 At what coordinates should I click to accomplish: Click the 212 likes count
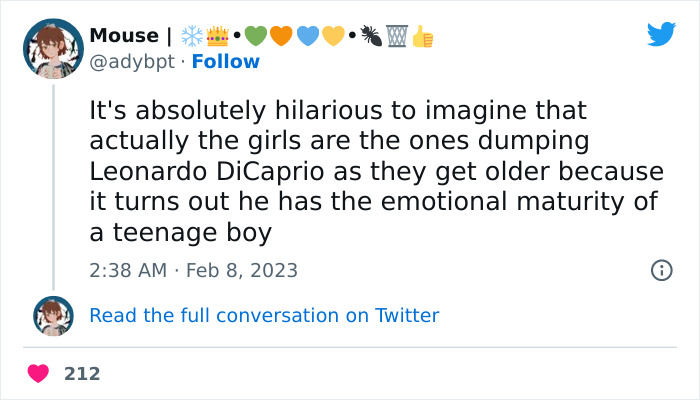[82, 374]
